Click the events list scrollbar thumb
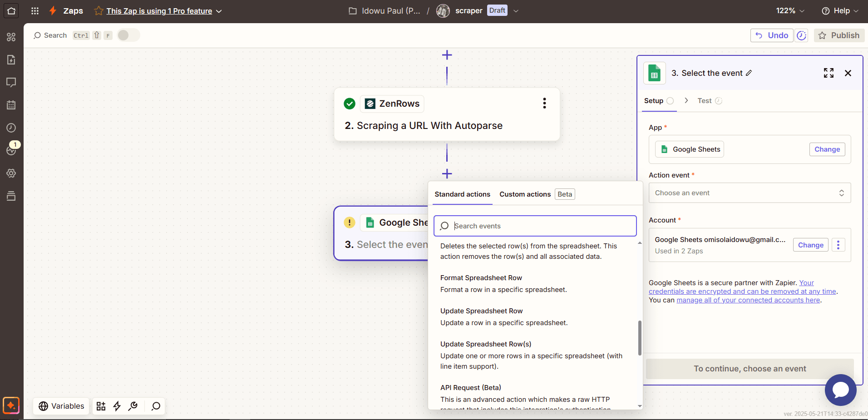The height and width of the screenshot is (420, 868). tap(640, 338)
